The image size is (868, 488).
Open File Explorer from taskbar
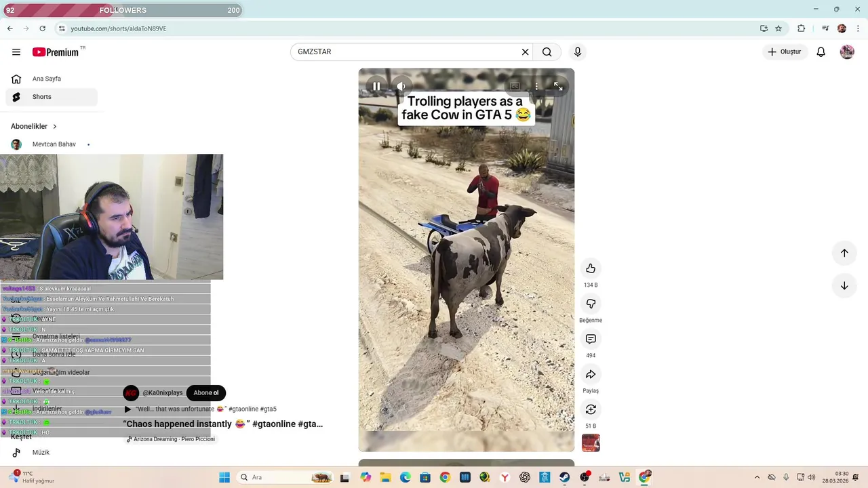click(384, 477)
